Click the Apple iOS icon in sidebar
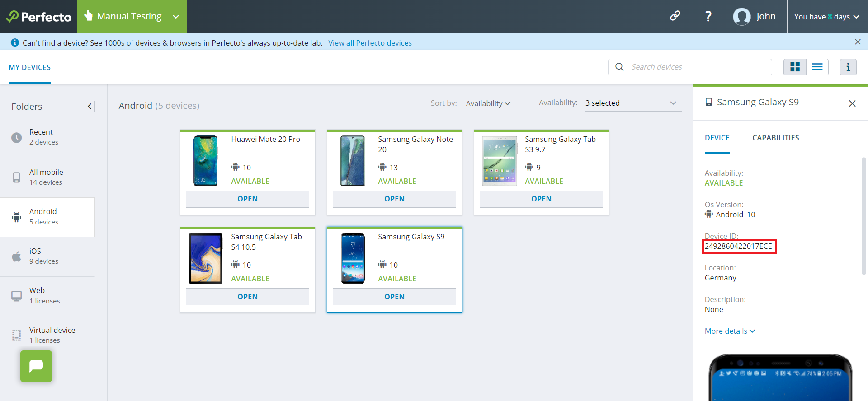 coord(17,256)
